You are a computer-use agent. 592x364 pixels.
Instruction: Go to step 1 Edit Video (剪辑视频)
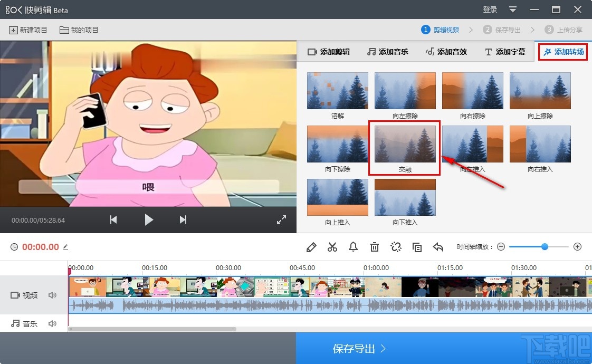[440, 30]
